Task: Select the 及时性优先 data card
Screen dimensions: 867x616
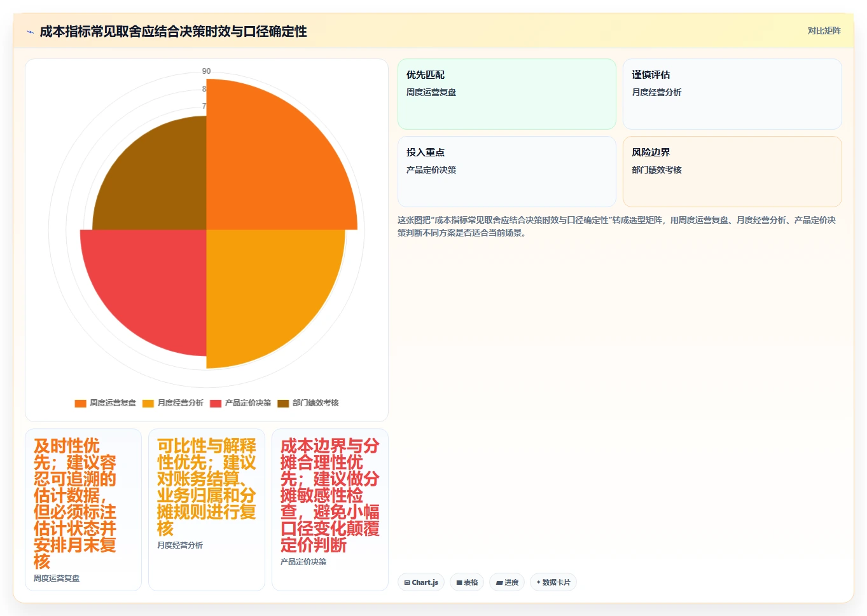Action: tap(83, 510)
